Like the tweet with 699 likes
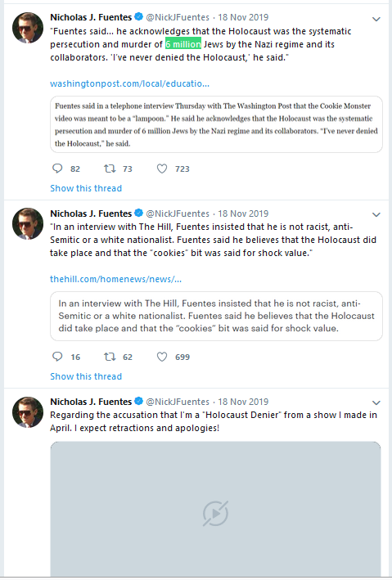 pyautogui.click(x=162, y=357)
